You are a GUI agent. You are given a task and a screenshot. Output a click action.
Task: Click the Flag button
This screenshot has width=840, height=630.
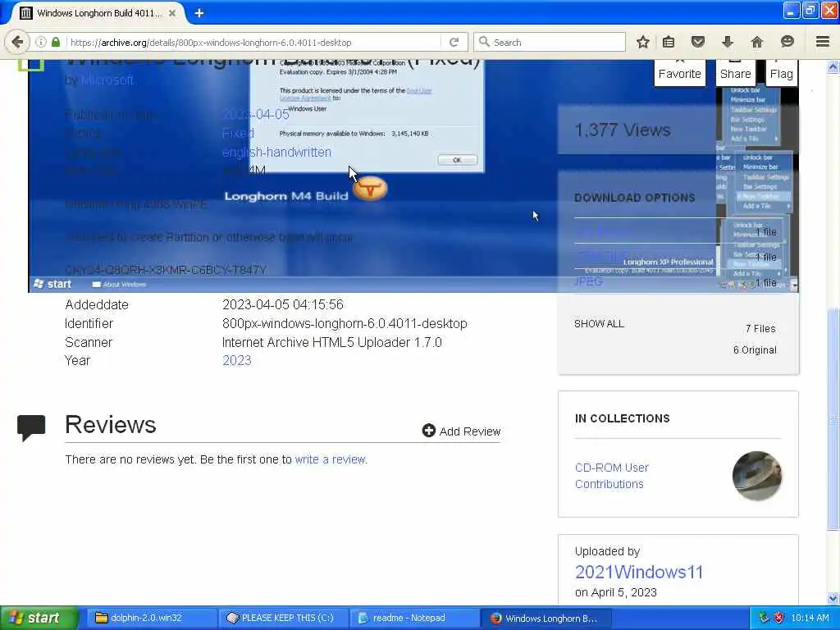tap(781, 71)
